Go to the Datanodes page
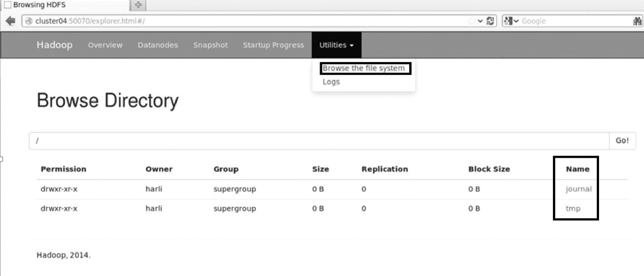 158,45
